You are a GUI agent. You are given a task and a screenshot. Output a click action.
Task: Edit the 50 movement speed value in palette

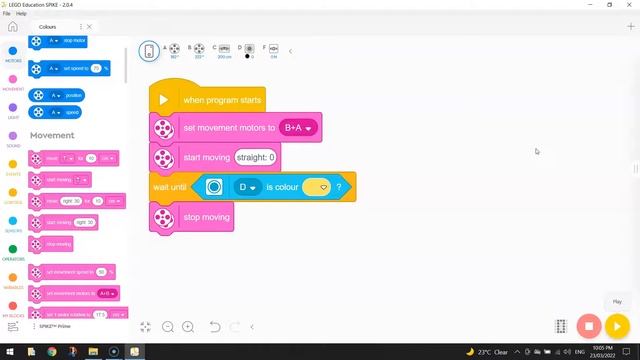pos(101,272)
